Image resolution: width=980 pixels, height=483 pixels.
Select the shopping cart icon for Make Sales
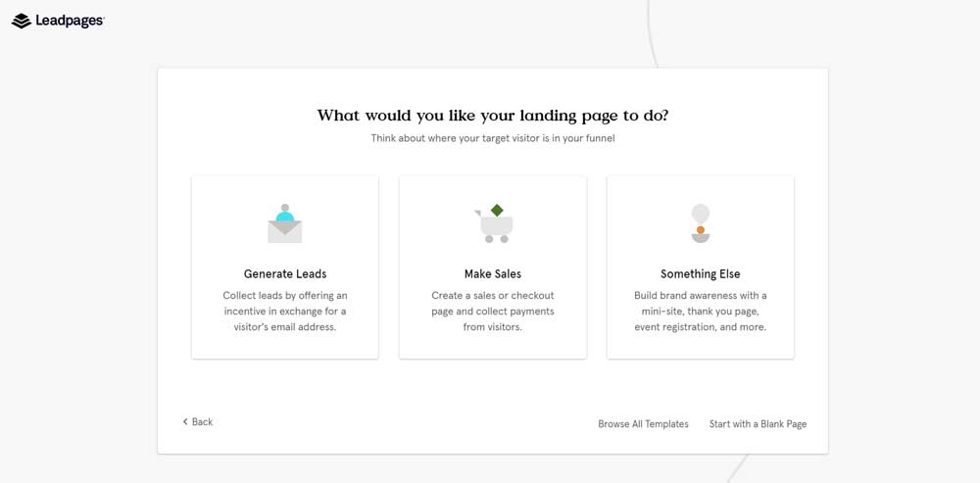[494, 223]
